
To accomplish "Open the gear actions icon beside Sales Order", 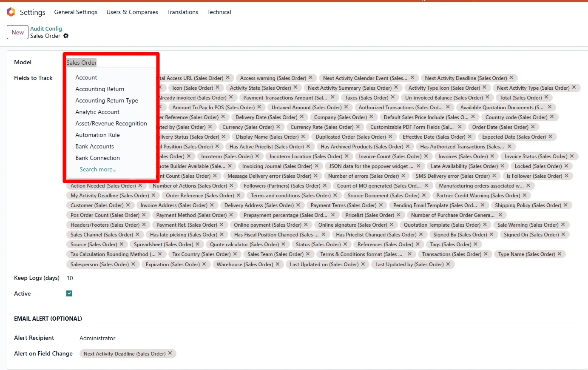I will tap(66, 36).
